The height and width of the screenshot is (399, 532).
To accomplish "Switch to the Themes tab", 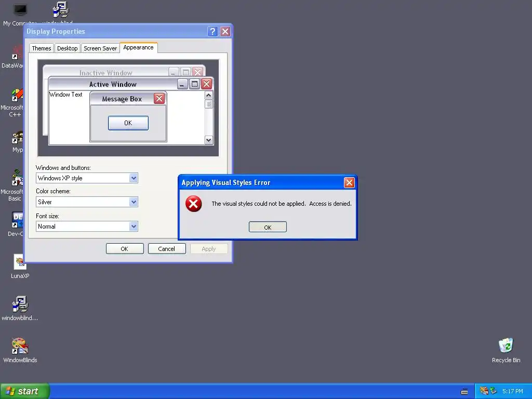I will (x=42, y=48).
